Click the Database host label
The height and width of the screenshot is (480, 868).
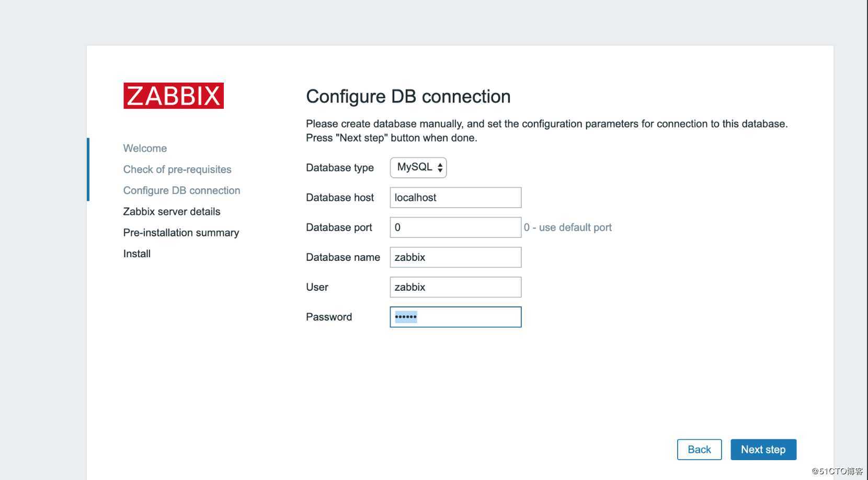point(340,198)
